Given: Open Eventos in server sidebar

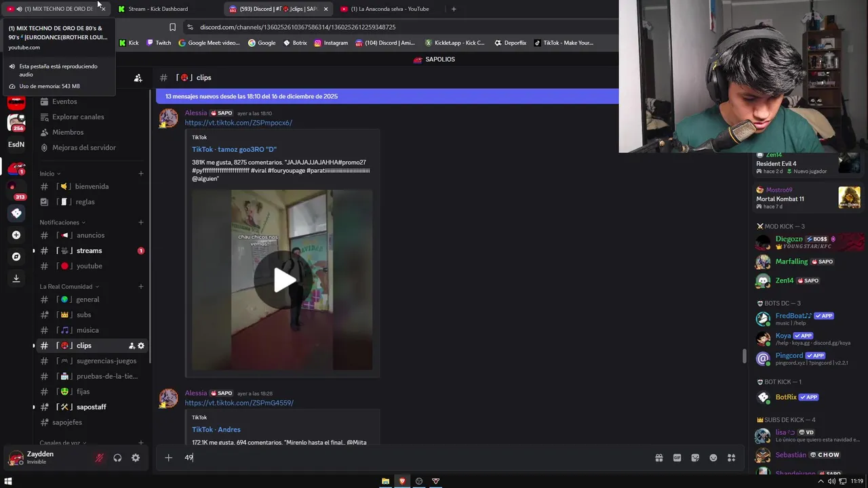Looking at the screenshot, I should [x=92, y=102].
